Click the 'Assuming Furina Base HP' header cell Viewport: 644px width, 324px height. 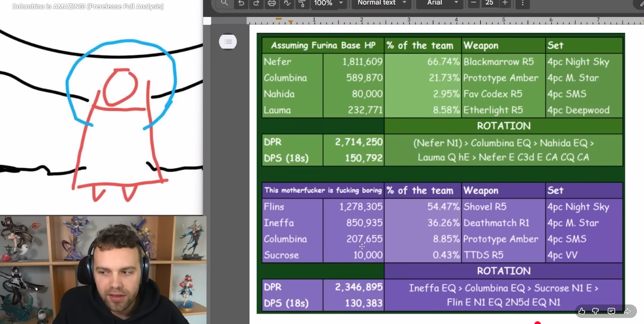pos(323,45)
